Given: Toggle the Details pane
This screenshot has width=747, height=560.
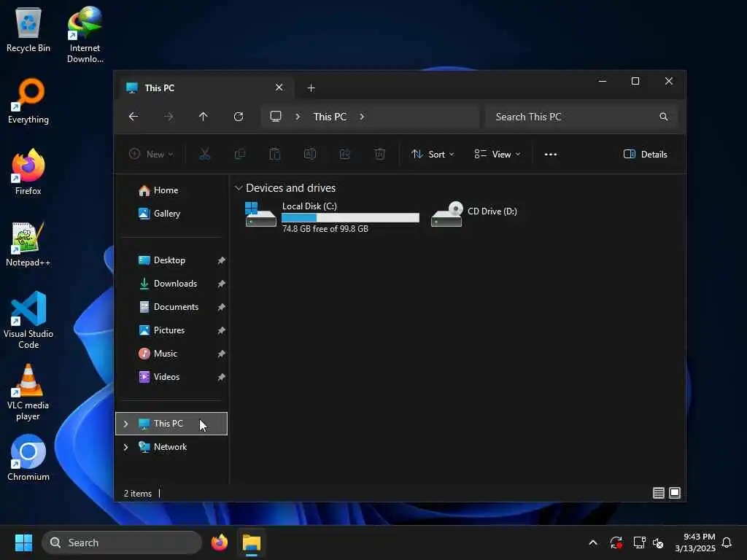Looking at the screenshot, I should click(x=646, y=155).
